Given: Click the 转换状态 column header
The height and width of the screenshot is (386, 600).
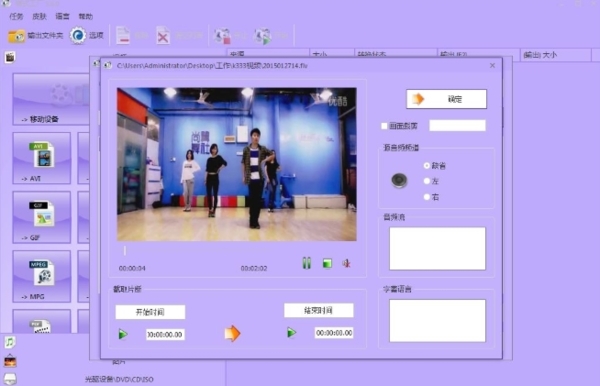Looking at the screenshot, I should (x=396, y=54).
